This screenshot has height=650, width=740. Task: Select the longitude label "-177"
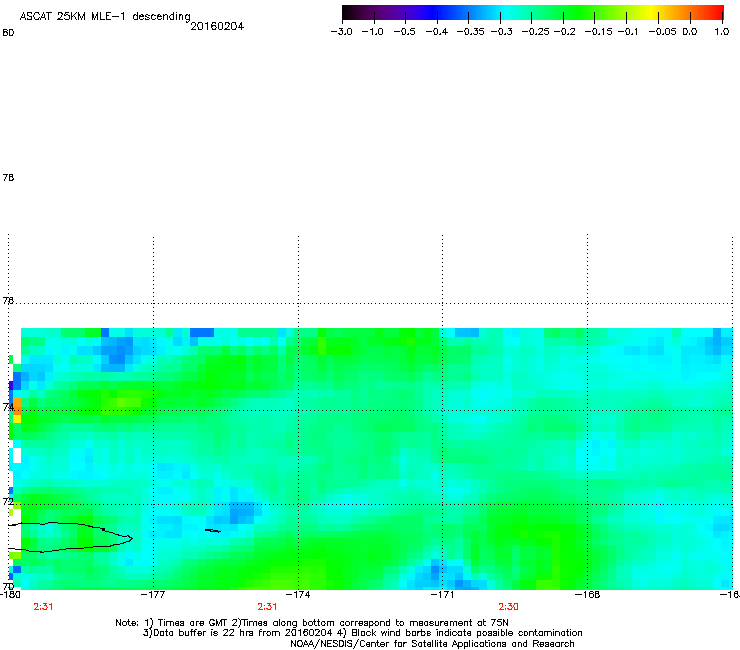153,594
